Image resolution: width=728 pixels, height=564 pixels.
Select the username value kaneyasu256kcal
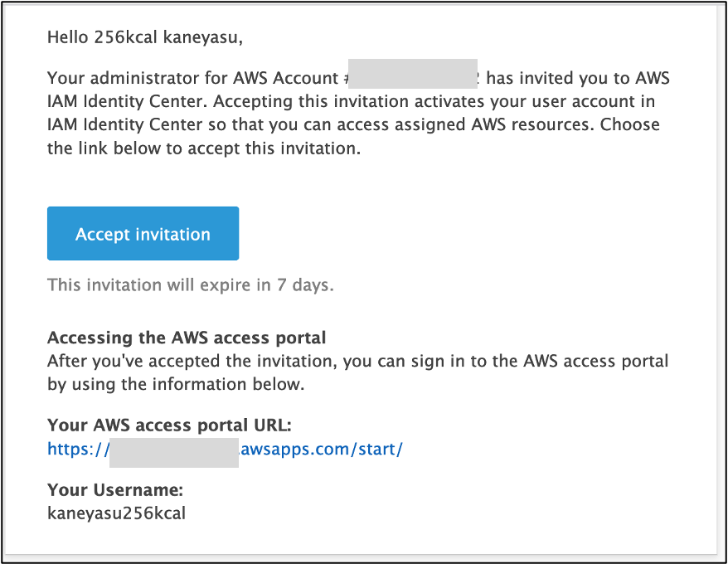coord(117,513)
